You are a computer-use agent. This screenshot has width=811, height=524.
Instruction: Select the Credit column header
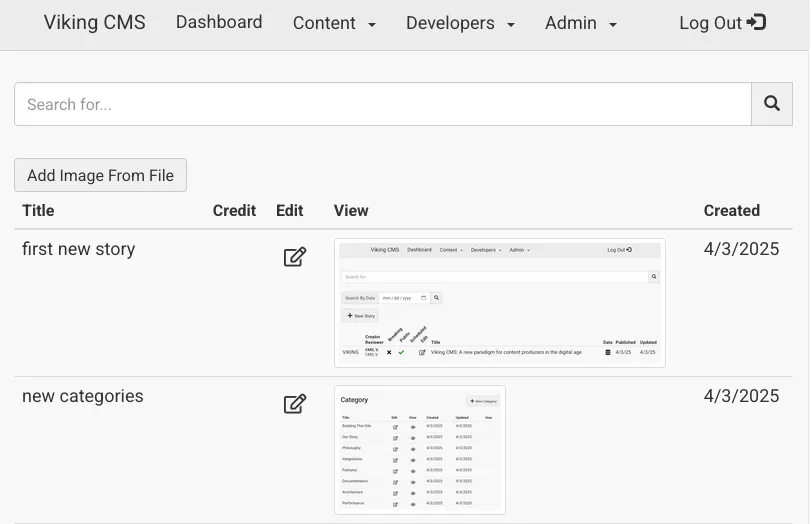(x=235, y=210)
